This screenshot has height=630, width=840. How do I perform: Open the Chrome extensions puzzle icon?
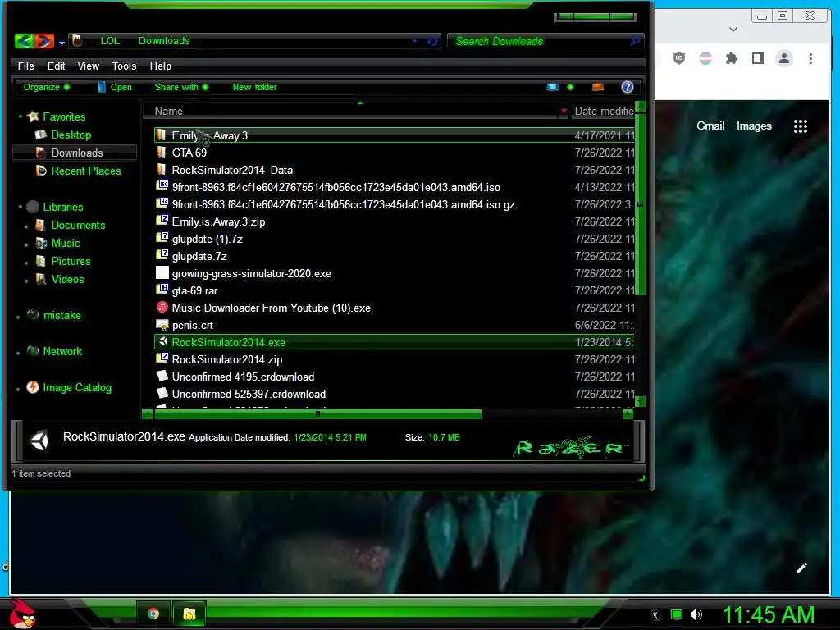pyautogui.click(x=731, y=58)
